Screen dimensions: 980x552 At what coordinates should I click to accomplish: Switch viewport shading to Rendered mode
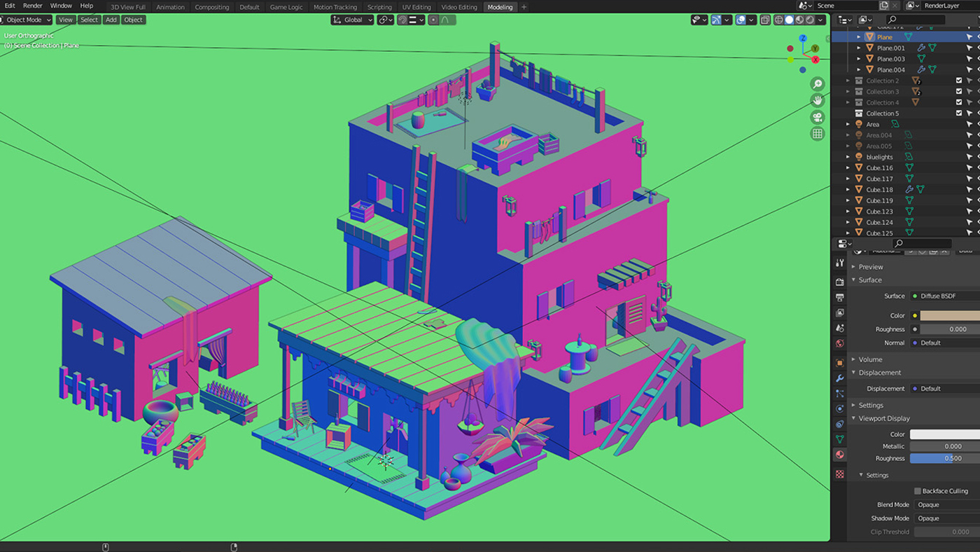click(x=809, y=20)
